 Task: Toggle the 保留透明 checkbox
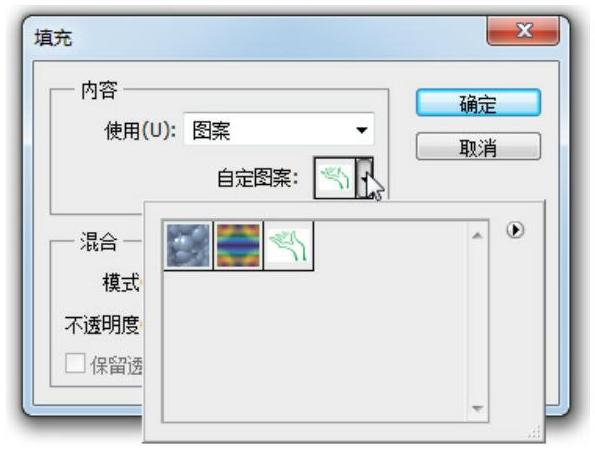click(x=75, y=363)
